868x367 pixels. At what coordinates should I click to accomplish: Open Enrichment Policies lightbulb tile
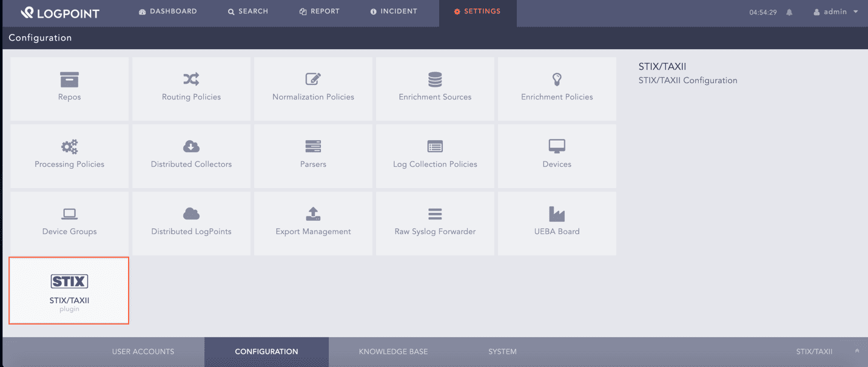(557, 89)
